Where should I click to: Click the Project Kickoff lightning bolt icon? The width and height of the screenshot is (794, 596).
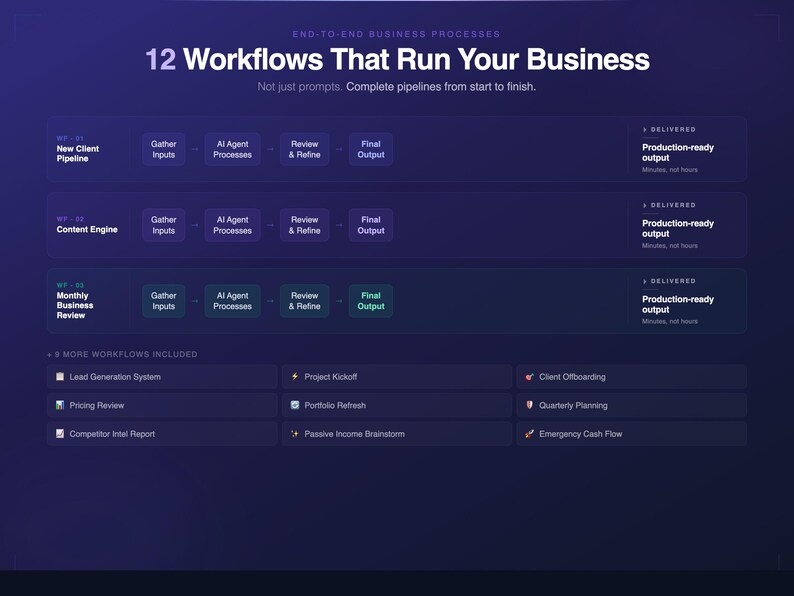coord(295,376)
